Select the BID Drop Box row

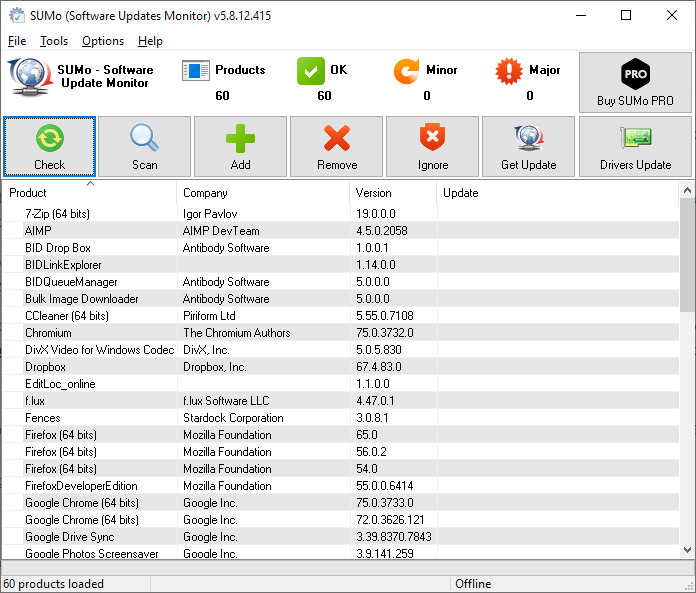click(x=341, y=248)
